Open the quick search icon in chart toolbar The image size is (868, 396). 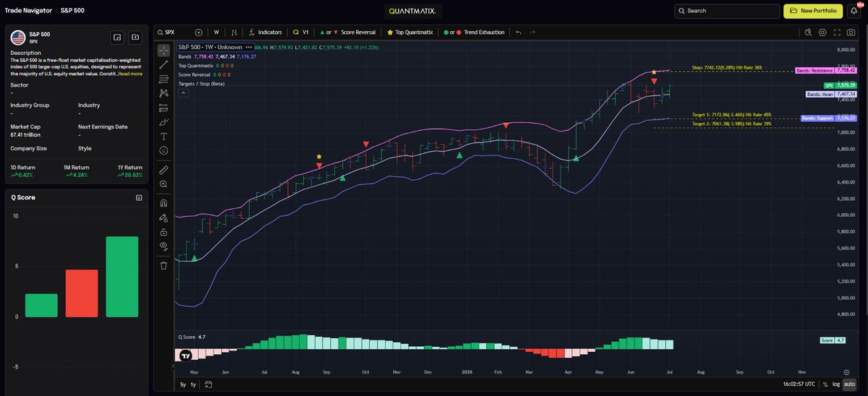click(x=809, y=33)
